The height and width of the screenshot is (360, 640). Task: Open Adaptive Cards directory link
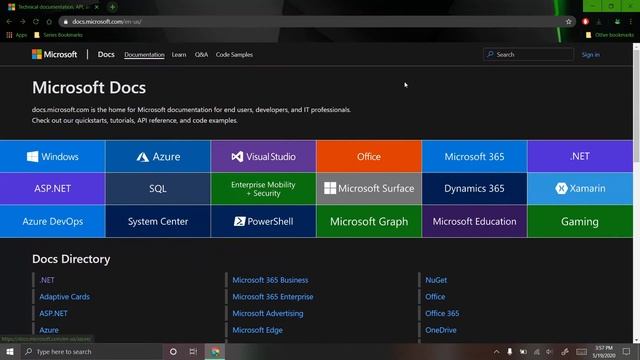64,297
